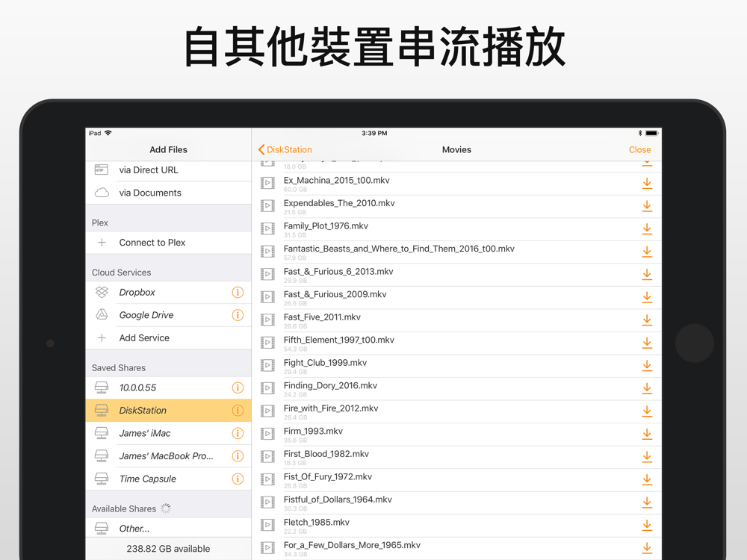Tap the Wi-Fi status icon
Screen dimensions: 747x560
[108, 133]
